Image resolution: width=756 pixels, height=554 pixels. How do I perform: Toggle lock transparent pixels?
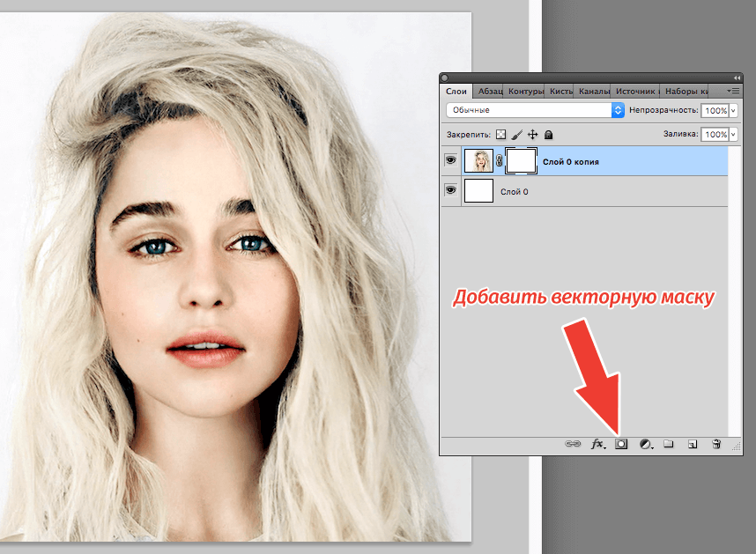500,135
